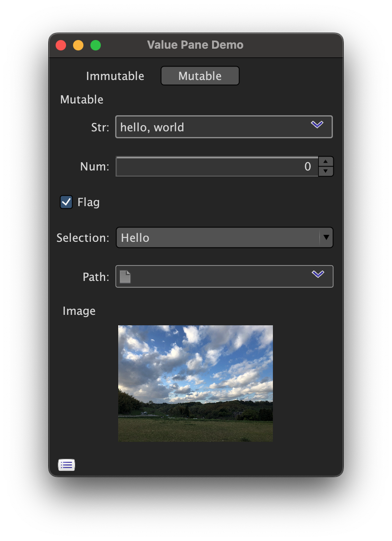Click the purple double-chevron in the Str field
The width and height of the screenshot is (392, 541).
[x=317, y=125]
